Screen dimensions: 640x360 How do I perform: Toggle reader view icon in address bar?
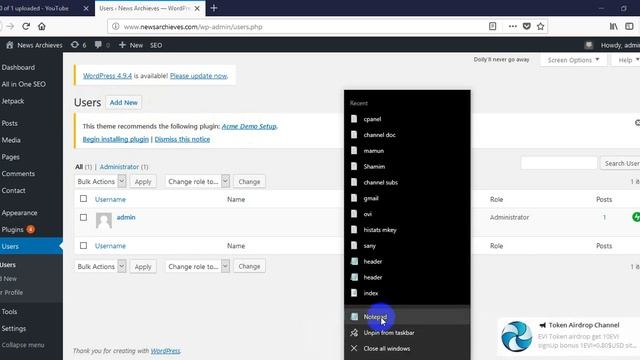(x=493, y=27)
